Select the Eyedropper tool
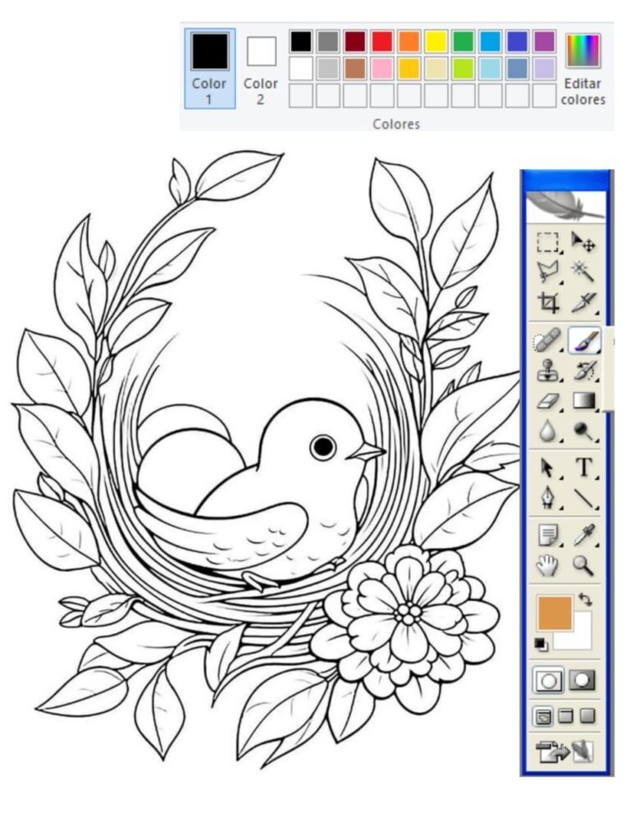 point(583,535)
